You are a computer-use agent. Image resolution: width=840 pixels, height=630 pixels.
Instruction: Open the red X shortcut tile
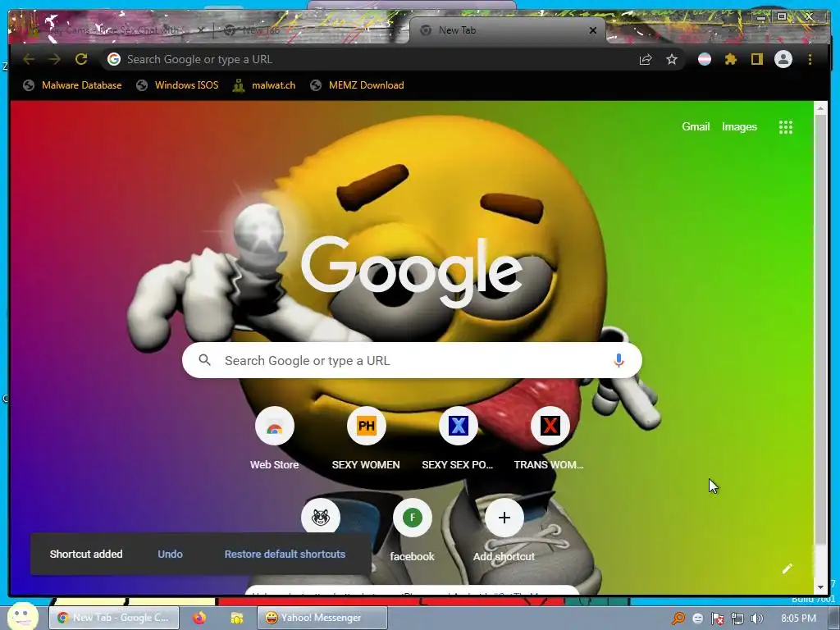pos(550,439)
